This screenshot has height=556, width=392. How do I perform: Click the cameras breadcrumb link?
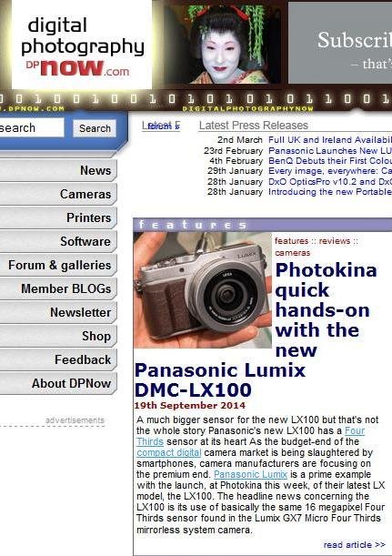[292, 252]
